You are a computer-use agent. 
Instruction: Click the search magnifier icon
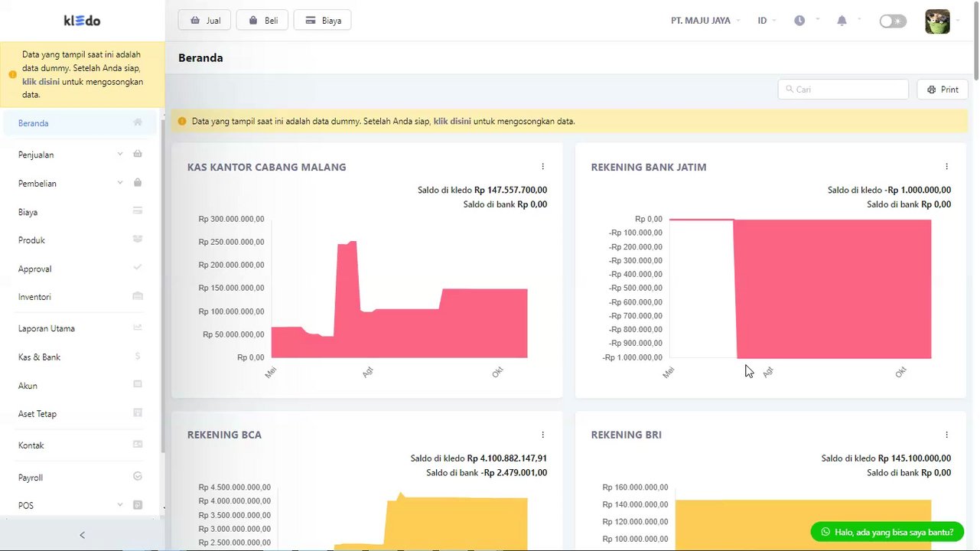(790, 90)
